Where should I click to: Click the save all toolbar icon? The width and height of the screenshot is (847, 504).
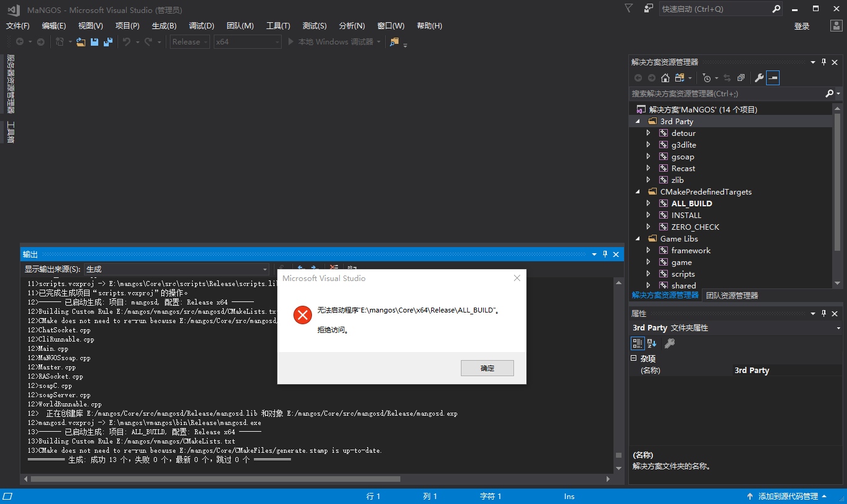[x=108, y=42]
